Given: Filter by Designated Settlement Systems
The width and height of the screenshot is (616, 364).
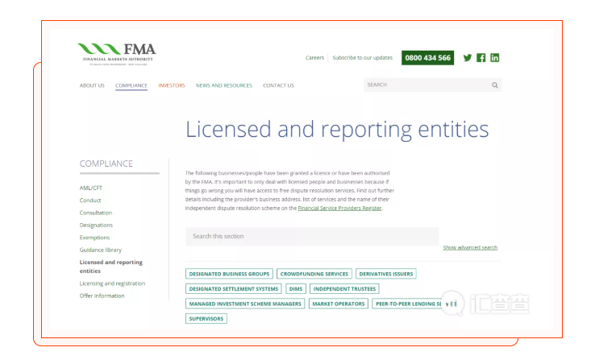Looking at the screenshot, I should [x=233, y=288].
